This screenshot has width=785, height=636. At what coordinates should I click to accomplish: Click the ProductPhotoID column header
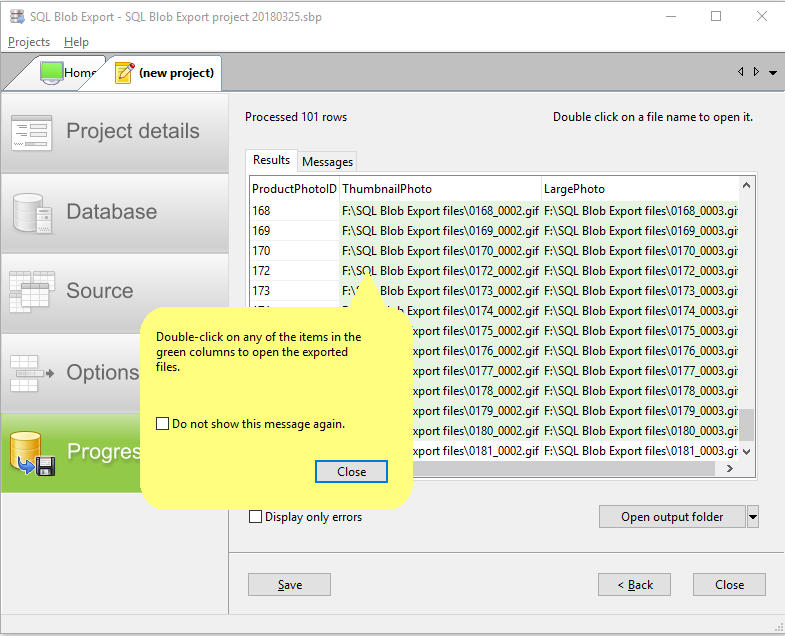(x=294, y=189)
